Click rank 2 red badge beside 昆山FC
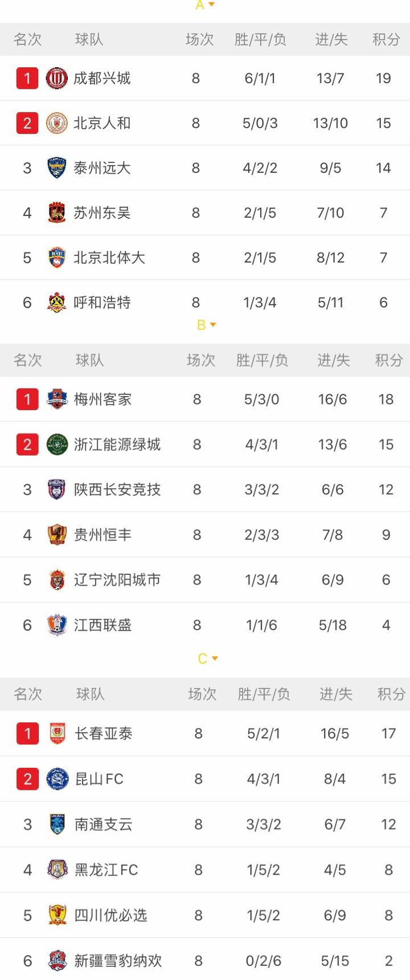This screenshot has width=410, height=980. (x=27, y=779)
